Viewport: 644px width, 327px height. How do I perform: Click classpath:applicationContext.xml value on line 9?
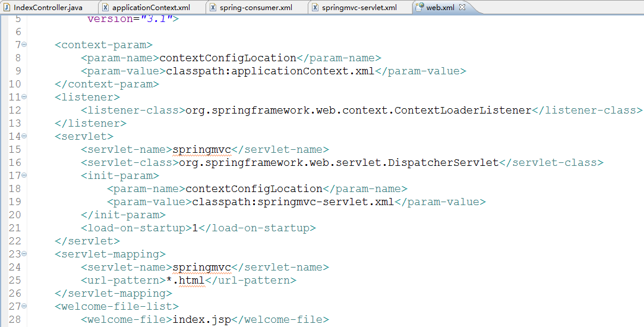coord(270,71)
